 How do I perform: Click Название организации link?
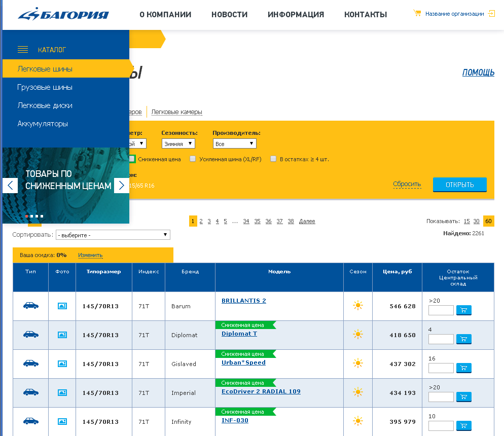coord(454,14)
